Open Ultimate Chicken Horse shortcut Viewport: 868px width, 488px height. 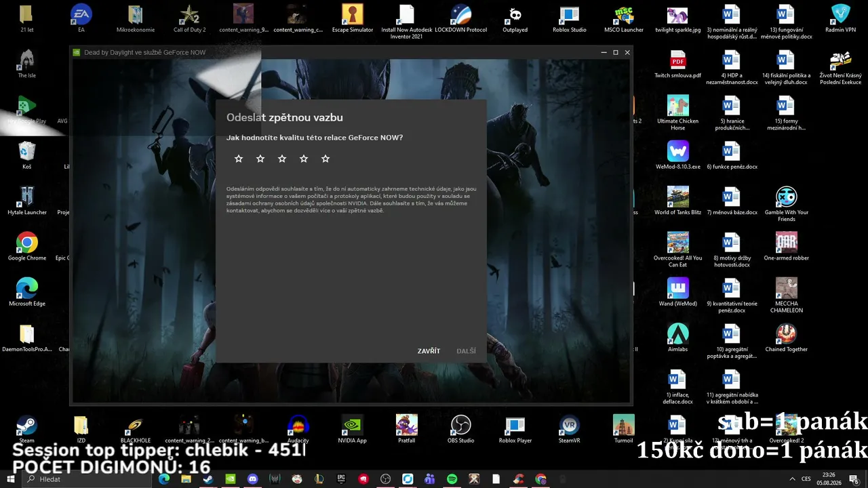tap(678, 112)
